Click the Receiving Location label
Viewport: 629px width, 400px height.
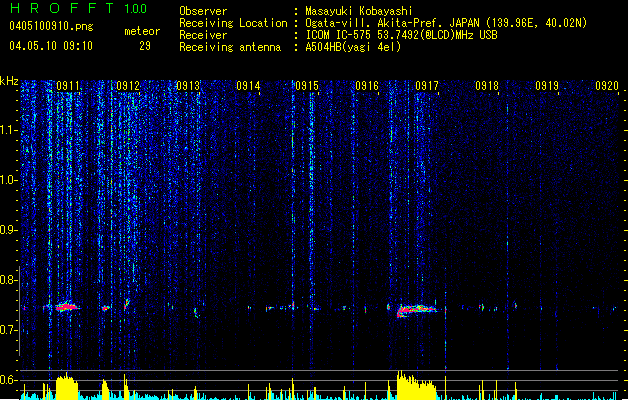(233, 23)
